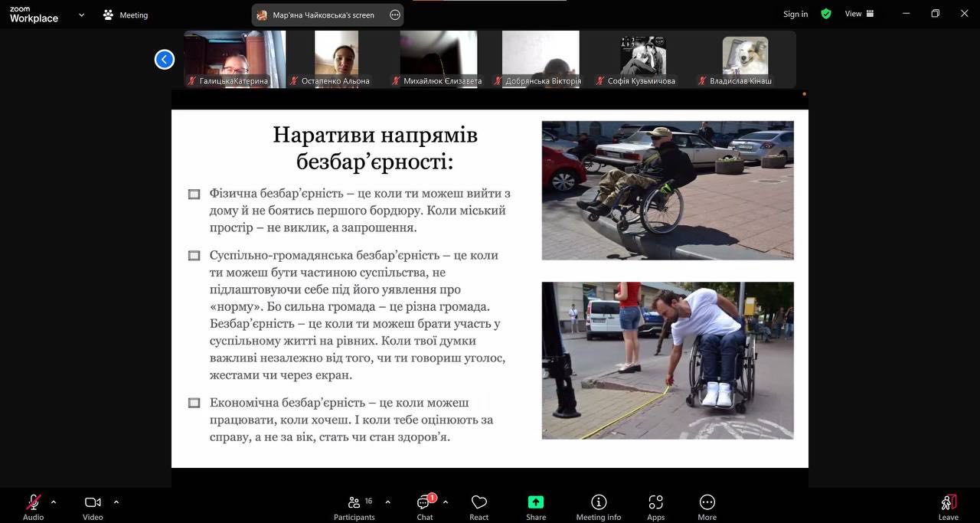Expand the Zoom Workplace dropdown chevron
This screenshot has height=523, width=980.
[x=81, y=15]
